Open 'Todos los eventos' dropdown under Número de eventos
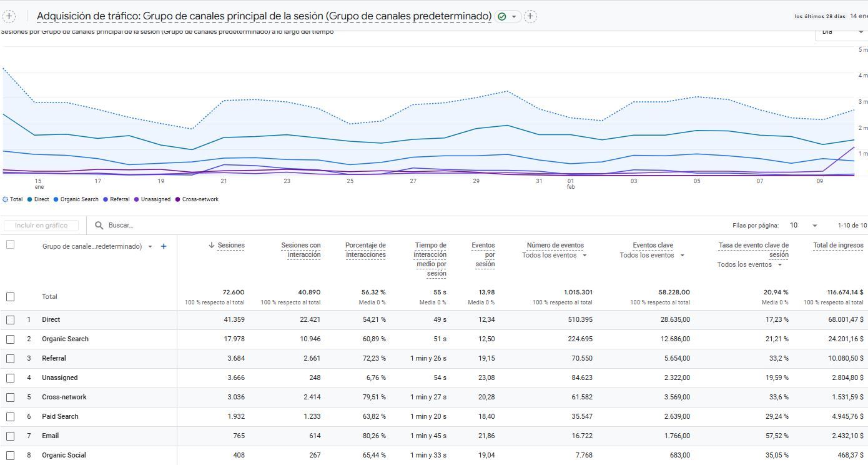Viewport: 868px width, 465px height. point(555,255)
